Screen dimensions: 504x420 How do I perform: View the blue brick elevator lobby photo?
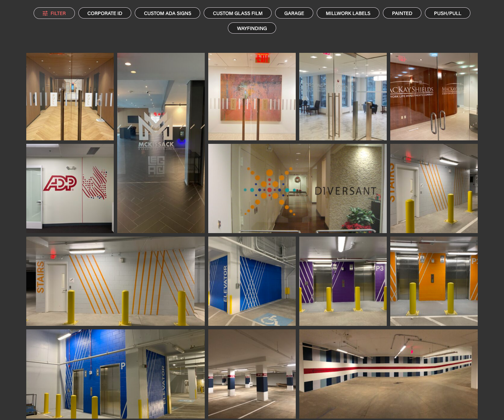pos(115,374)
